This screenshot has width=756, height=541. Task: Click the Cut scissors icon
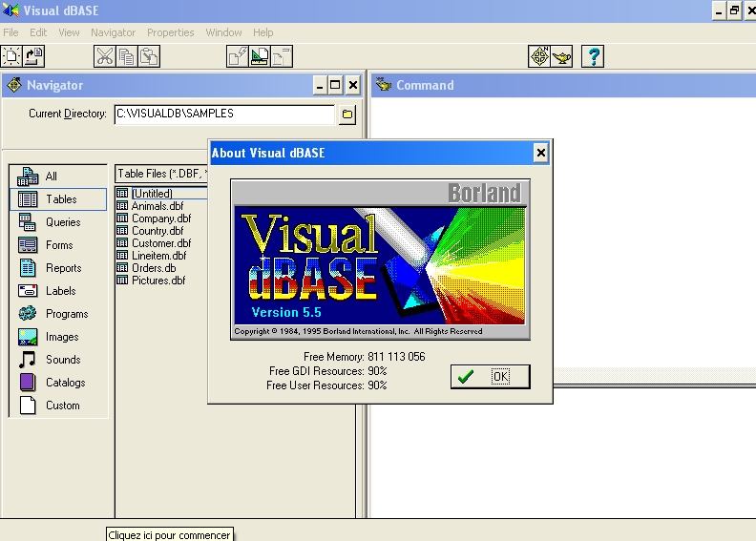(x=105, y=56)
